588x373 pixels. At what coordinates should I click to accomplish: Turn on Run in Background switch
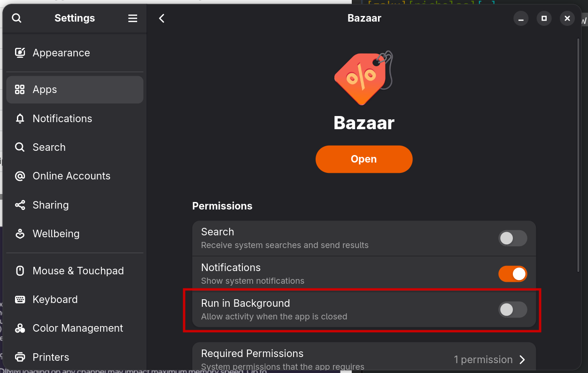tap(512, 310)
